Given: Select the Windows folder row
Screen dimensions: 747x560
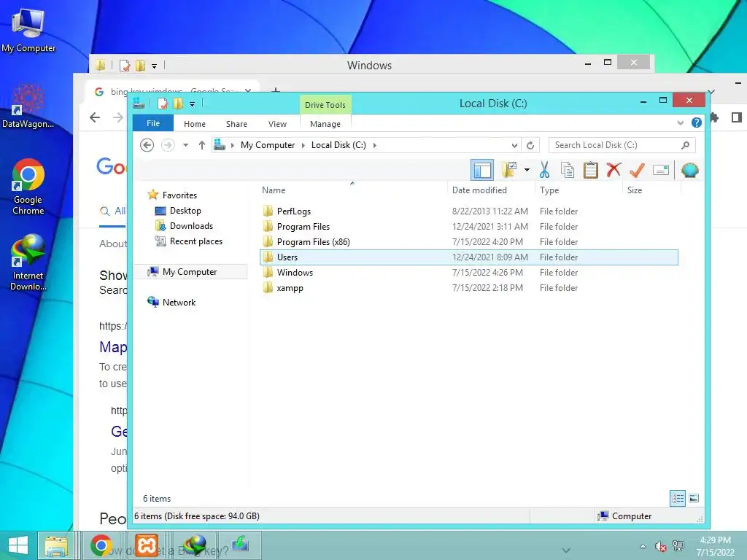Looking at the screenshot, I should 469,273.
